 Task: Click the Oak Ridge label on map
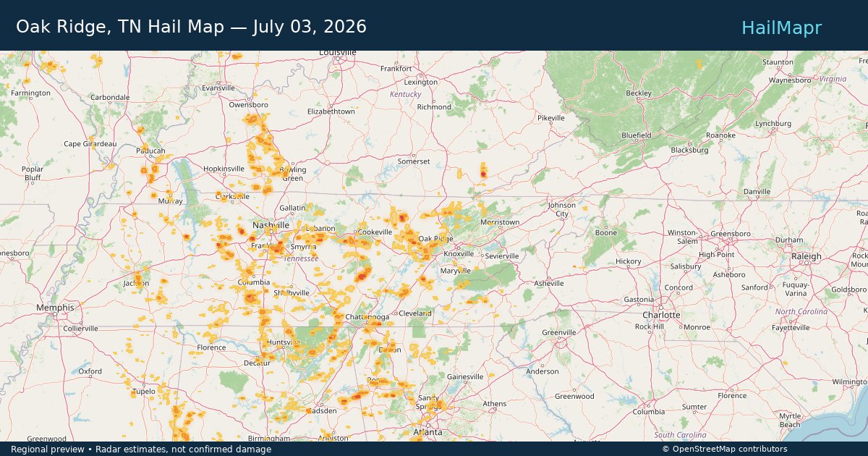(435, 239)
